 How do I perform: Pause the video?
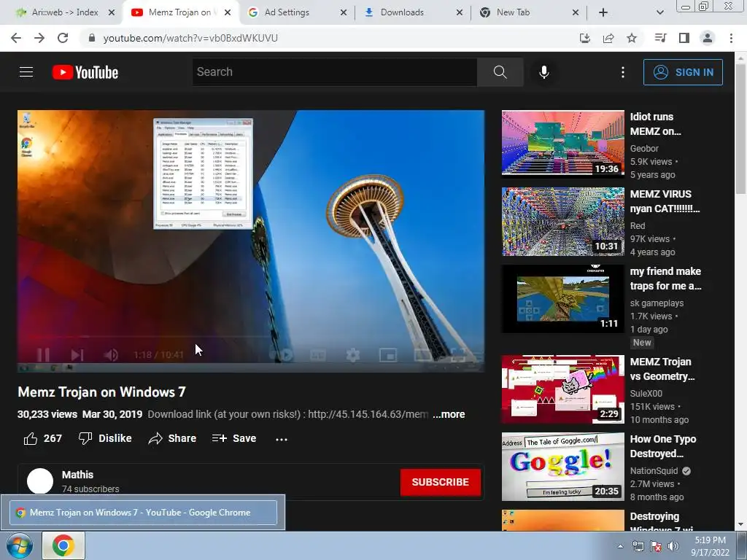[x=43, y=354]
